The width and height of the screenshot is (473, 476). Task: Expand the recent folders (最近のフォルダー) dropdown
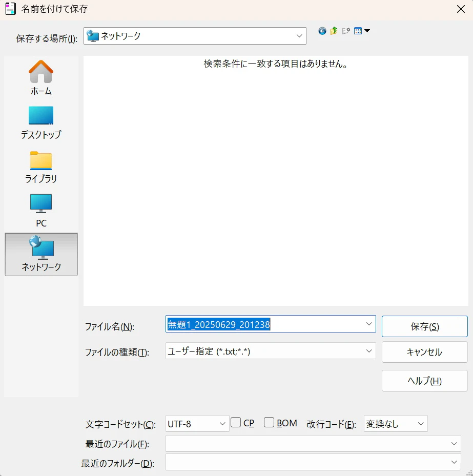[x=454, y=462]
